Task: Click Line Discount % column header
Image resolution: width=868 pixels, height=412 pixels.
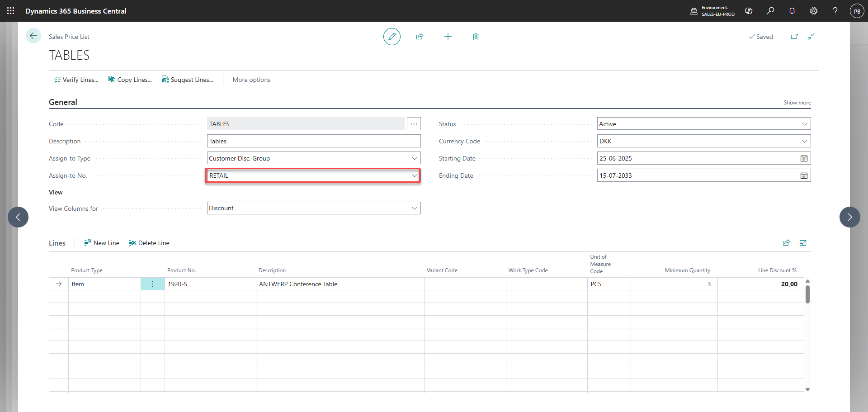Action: click(x=777, y=270)
